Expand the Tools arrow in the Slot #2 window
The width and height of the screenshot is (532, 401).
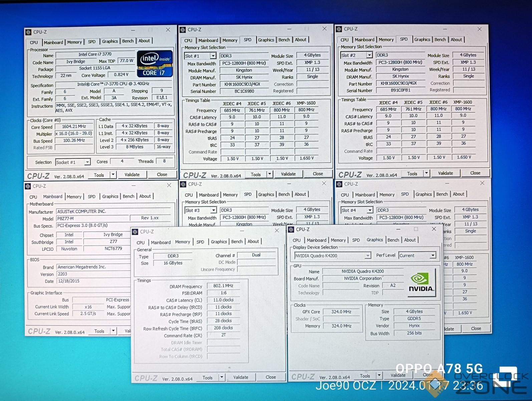pos(427,173)
